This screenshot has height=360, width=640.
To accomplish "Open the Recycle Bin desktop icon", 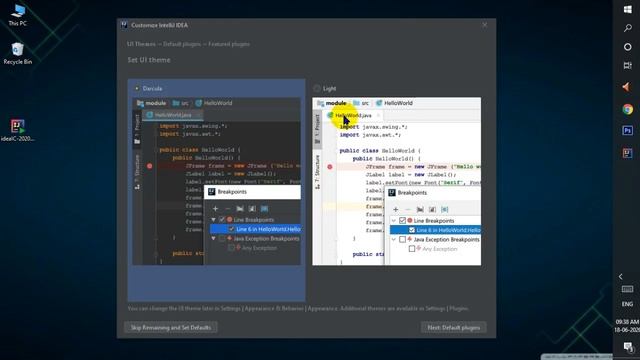I will 17,53.
